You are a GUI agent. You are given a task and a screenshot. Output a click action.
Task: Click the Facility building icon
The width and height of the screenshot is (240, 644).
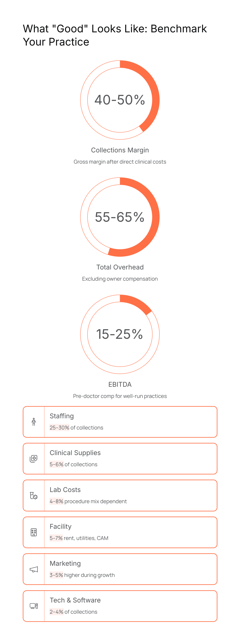click(34, 532)
